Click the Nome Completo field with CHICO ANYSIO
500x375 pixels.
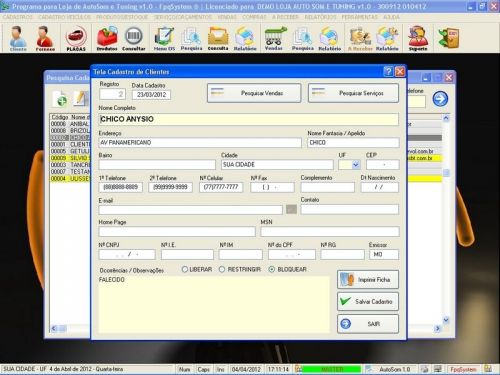pos(249,119)
